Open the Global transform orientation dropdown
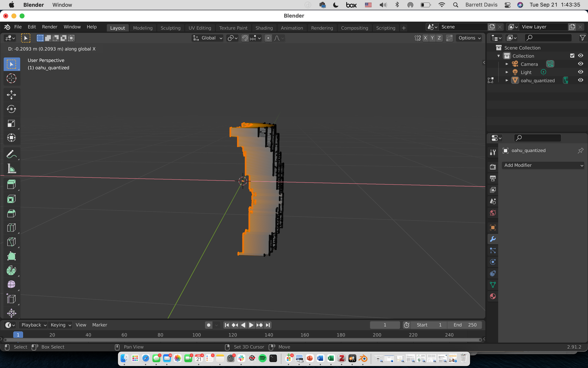The height and width of the screenshot is (368, 588). click(x=207, y=38)
